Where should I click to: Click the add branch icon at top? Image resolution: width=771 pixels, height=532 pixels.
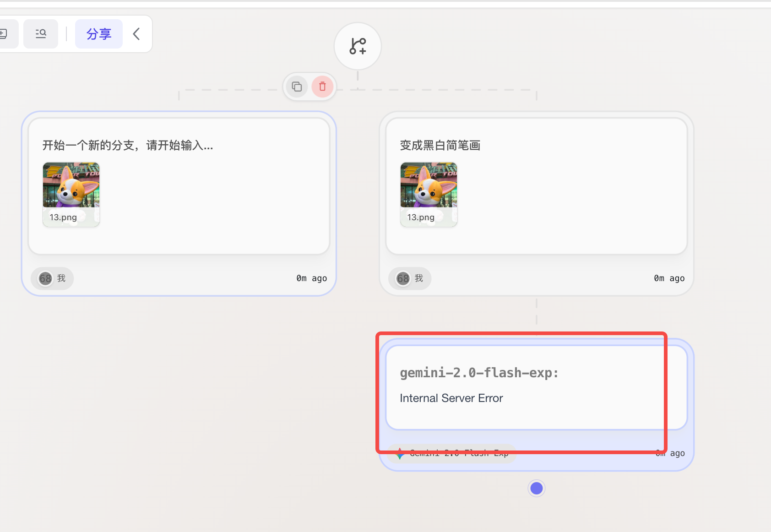358,46
